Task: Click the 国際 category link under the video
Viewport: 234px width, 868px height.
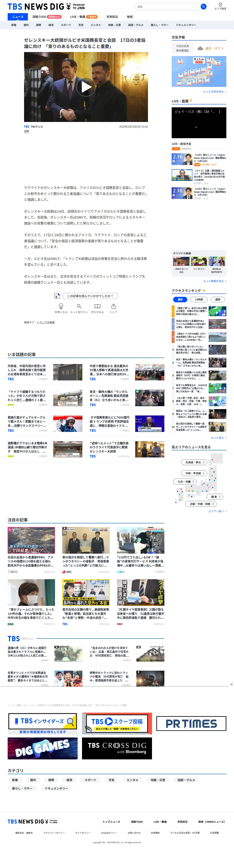Action: click(27, 131)
